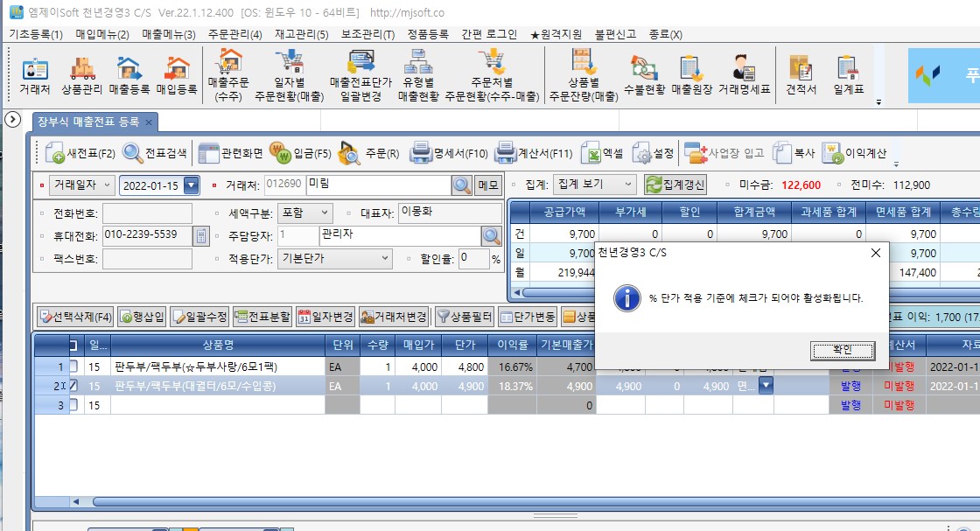
Task: Open 견적서 toolbar icon
Action: tap(801, 76)
